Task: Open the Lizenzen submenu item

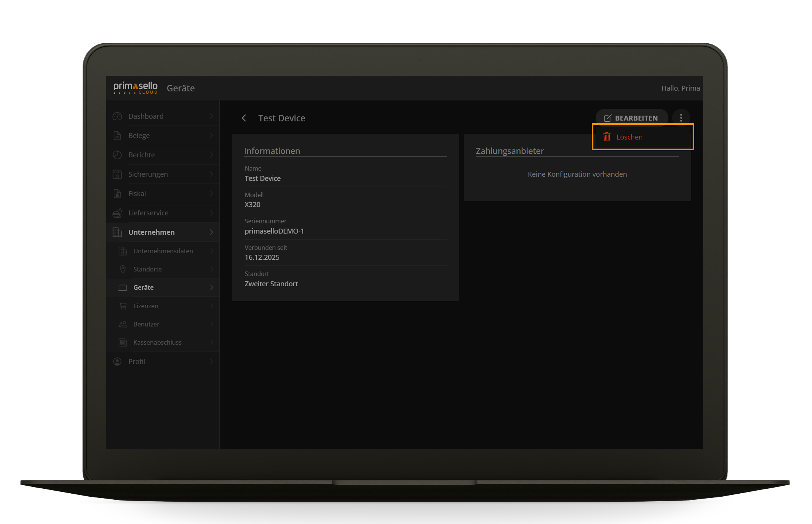Action: pyautogui.click(x=146, y=306)
